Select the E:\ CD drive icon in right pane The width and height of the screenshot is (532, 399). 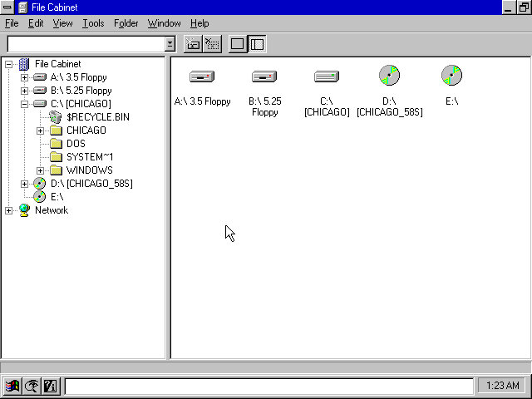[x=451, y=76]
